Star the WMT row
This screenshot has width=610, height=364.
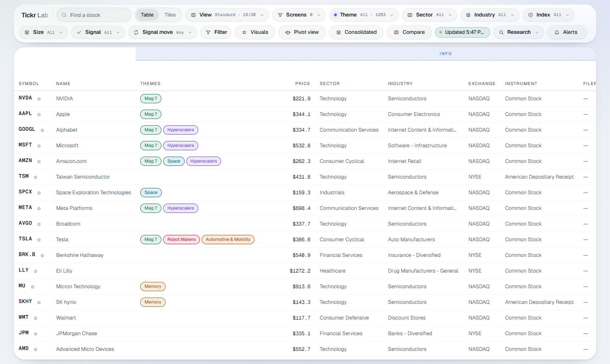[x=36, y=318]
